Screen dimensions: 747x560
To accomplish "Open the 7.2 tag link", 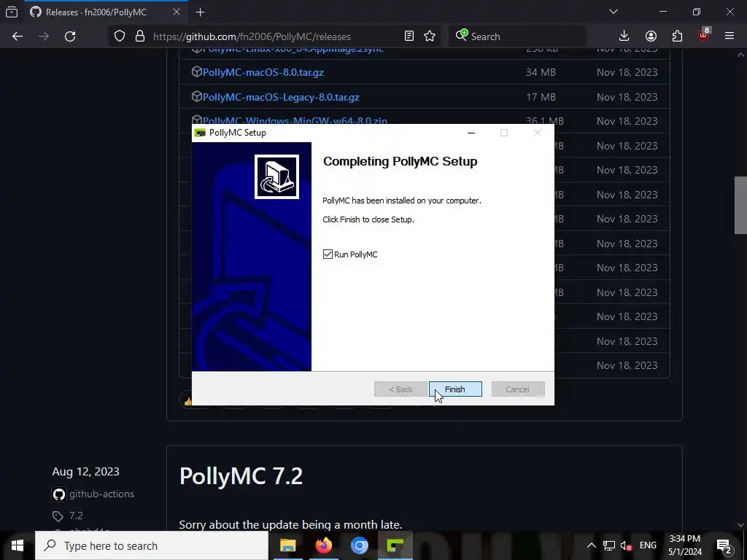I will [x=76, y=516].
